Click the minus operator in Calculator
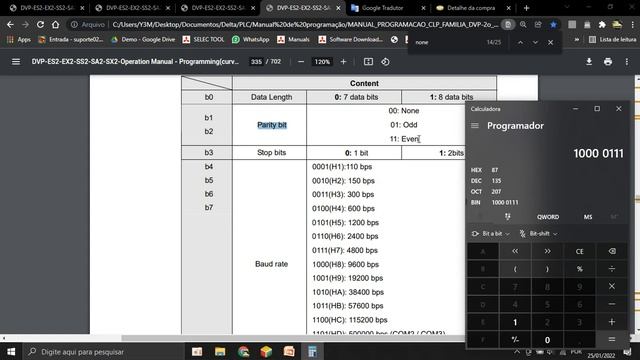640x360 pixels. pos(611,304)
